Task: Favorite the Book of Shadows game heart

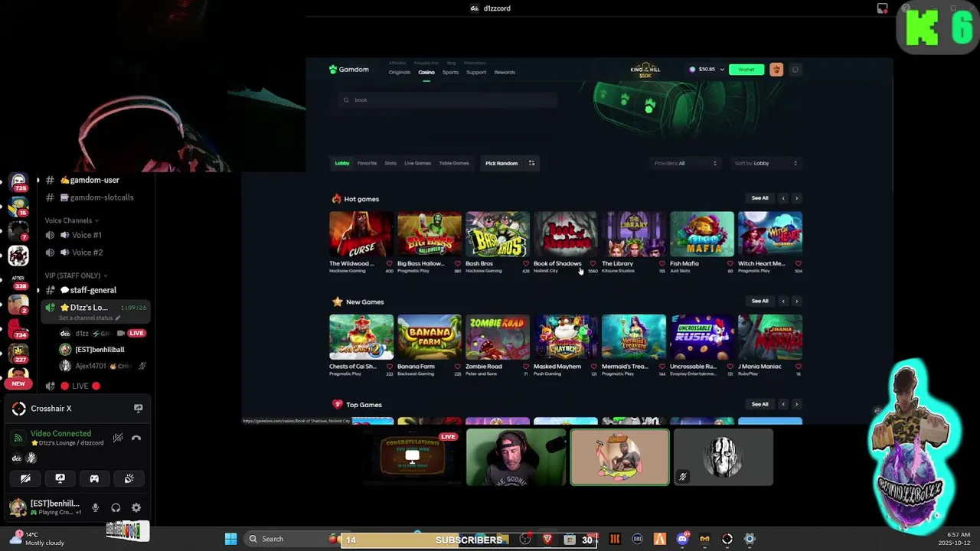Action: pos(593,264)
